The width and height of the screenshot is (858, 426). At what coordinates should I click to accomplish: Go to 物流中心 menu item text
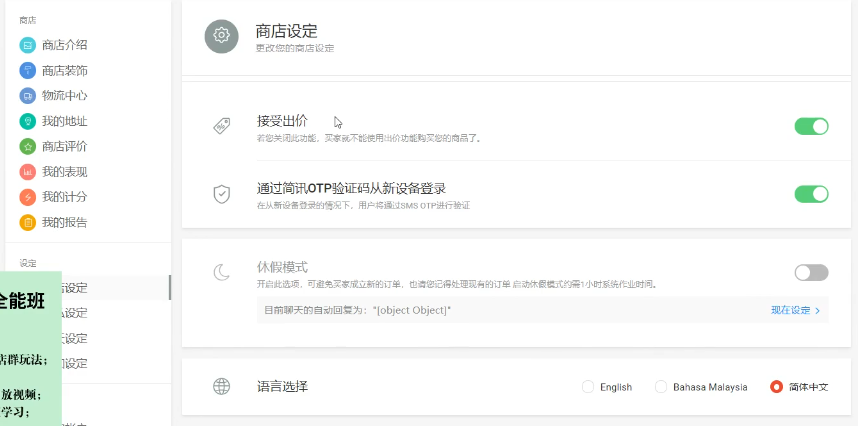[x=64, y=96]
